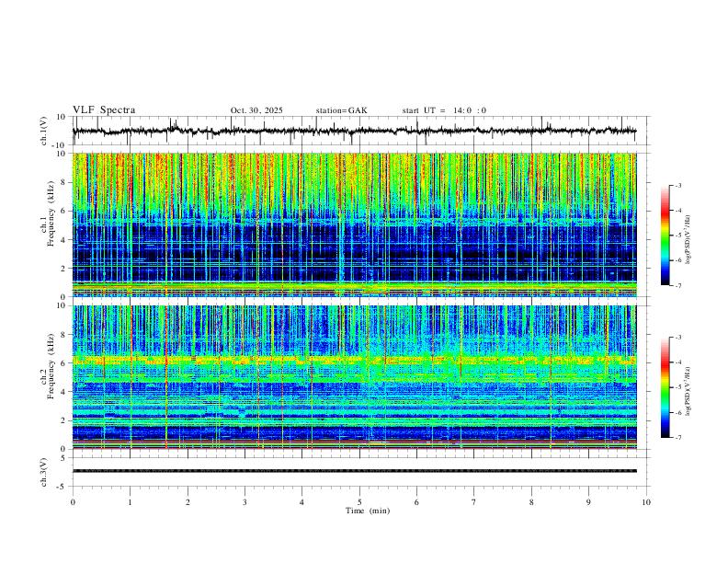728x563 pixels.
Task: Click the "-3" tick on the upper color bar
Action: [x=677, y=186]
